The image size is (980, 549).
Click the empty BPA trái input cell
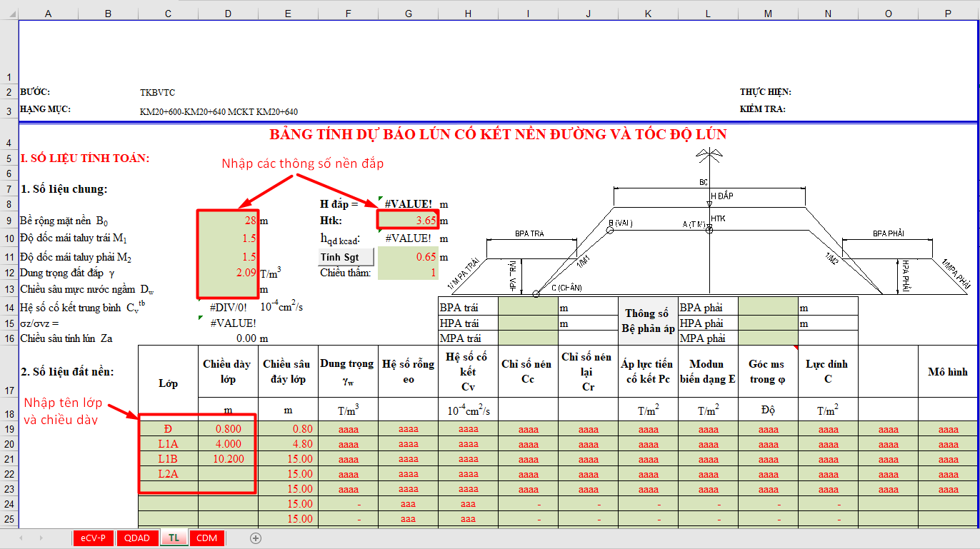[528, 308]
